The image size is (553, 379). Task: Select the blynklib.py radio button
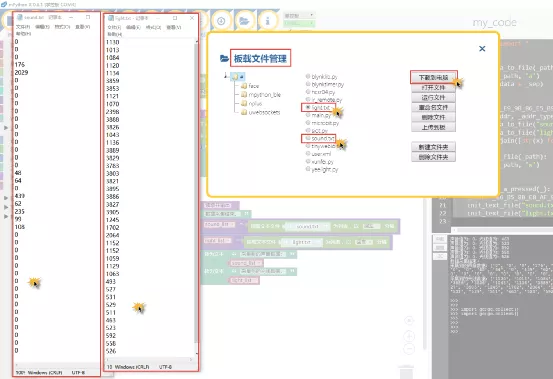point(308,76)
